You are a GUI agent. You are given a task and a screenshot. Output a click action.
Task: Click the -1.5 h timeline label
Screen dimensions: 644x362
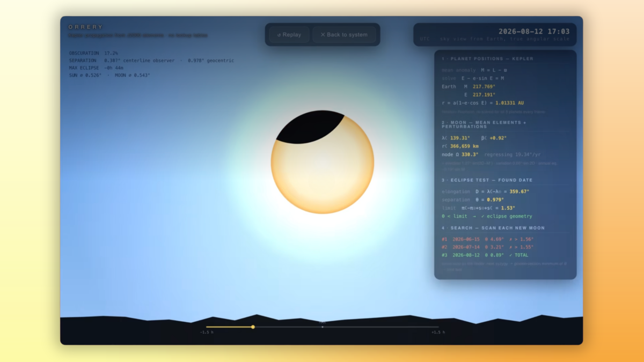coord(207,332)
